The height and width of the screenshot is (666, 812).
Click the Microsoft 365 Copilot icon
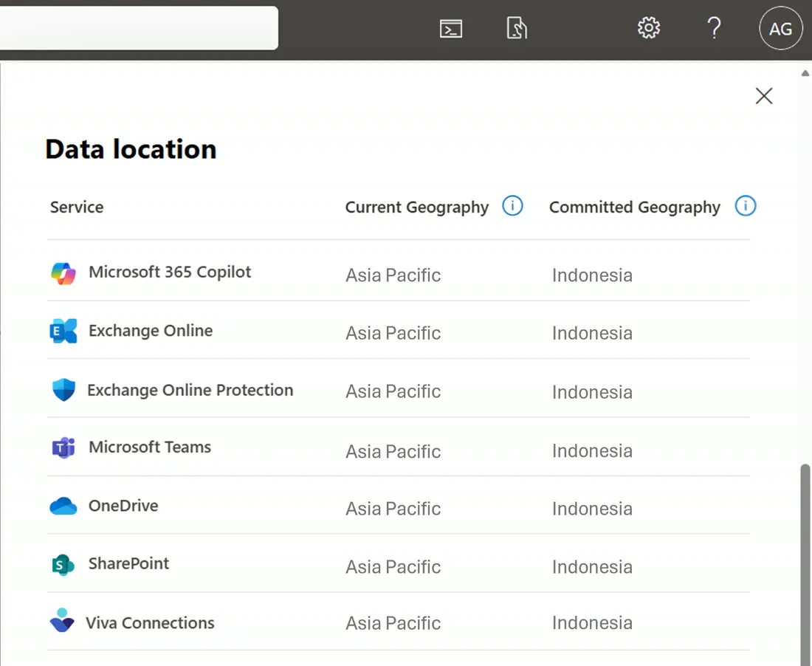tap(63, 273)
